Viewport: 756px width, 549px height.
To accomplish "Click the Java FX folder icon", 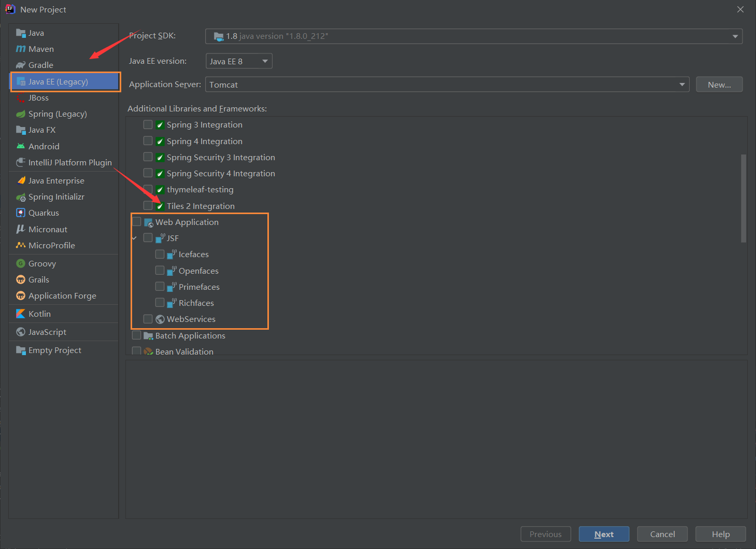I will tap(21, 130).
